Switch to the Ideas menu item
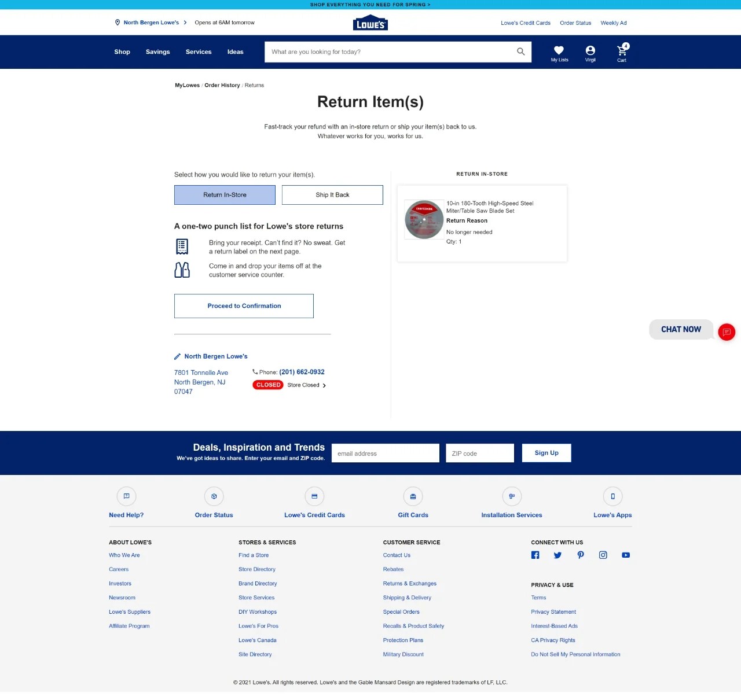741x700 pixels. click(x=235, y=51)
